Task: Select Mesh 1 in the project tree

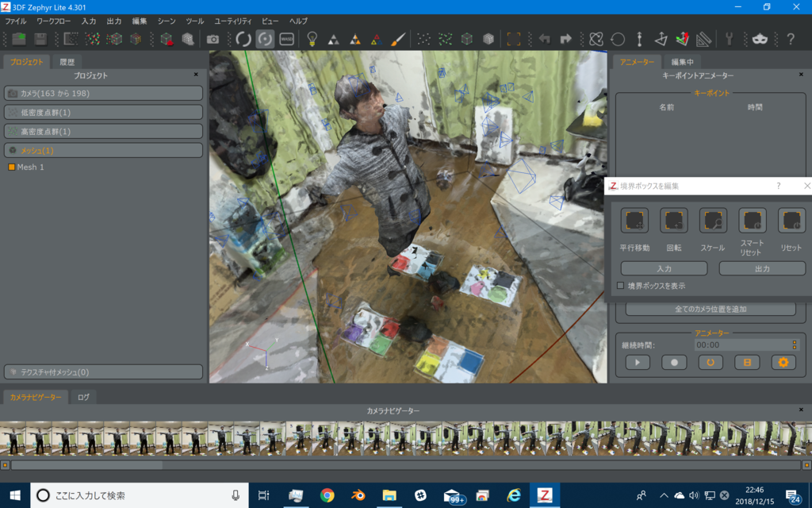Action: (x=31, y=167)
